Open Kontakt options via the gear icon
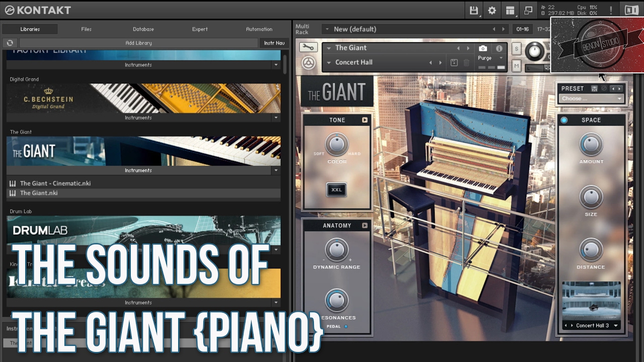This screenshot has width=644, height=362. click(x=492, y=10)
